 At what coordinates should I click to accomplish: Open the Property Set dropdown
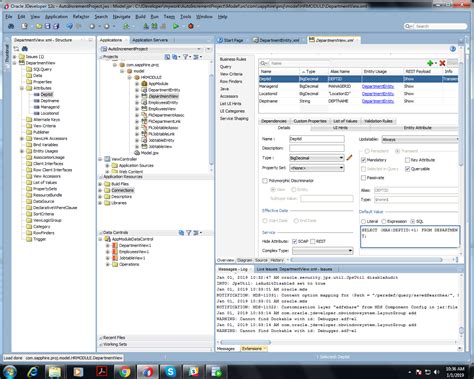(x=317, y=168)
